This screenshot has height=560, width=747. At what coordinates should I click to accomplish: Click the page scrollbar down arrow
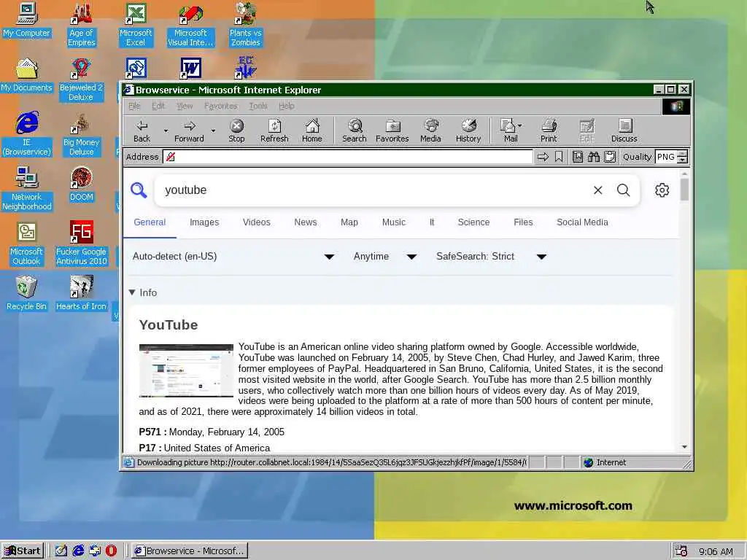click(x=684, y=447)
